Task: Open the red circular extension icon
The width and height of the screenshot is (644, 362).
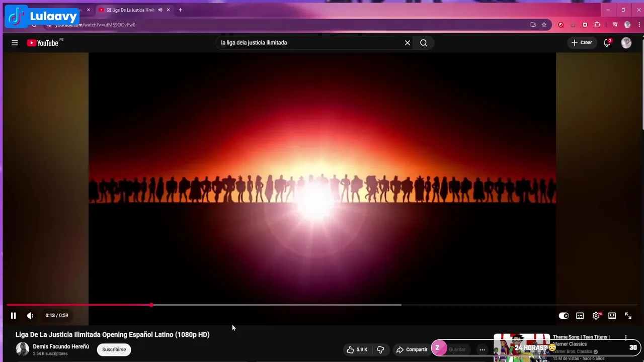Action: (x=561, y=25)
